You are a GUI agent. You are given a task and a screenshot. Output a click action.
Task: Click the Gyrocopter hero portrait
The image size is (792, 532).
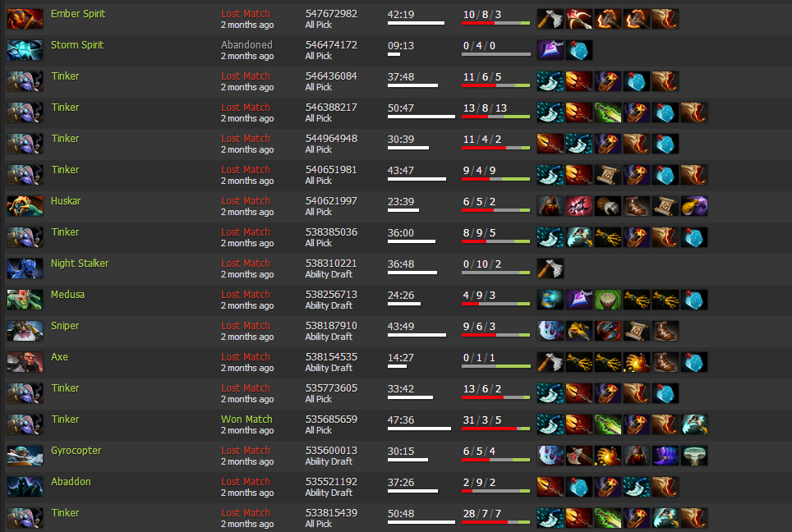(x=25, y=456)
